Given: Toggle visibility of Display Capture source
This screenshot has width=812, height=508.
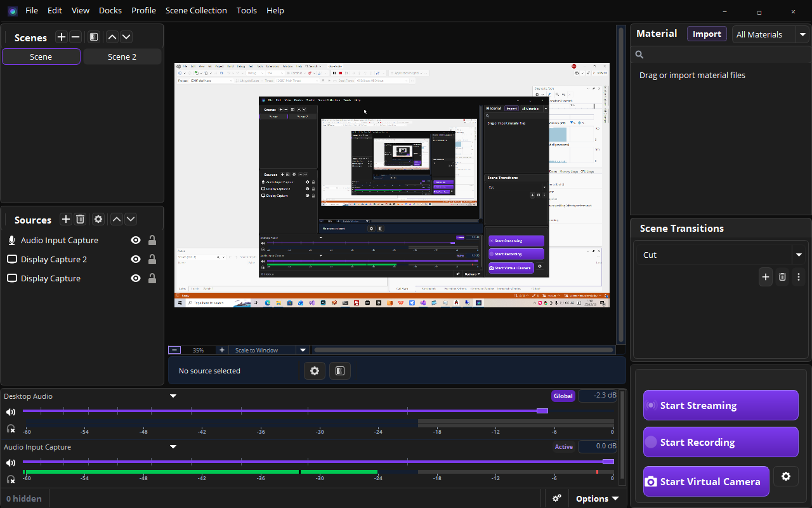Looking at the screenshot, I should pyautogui.click(x=135, y=278).
